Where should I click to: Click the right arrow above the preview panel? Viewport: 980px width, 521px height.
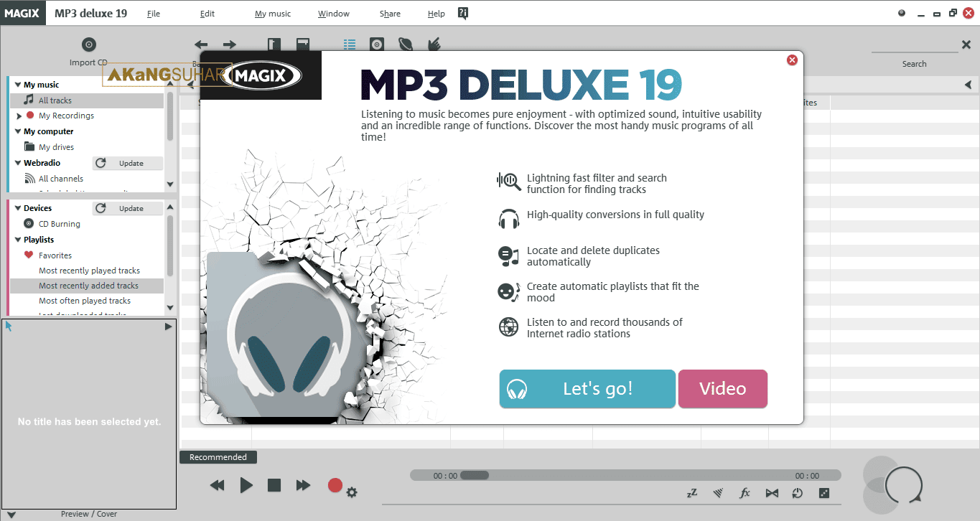[x=169, y=327]
